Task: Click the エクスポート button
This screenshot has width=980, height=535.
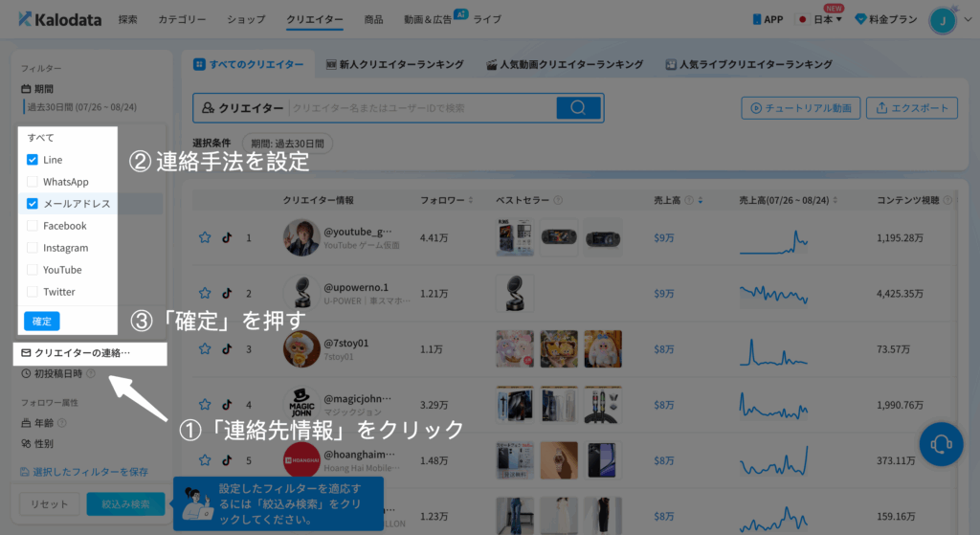Action: tap(912, 108)
